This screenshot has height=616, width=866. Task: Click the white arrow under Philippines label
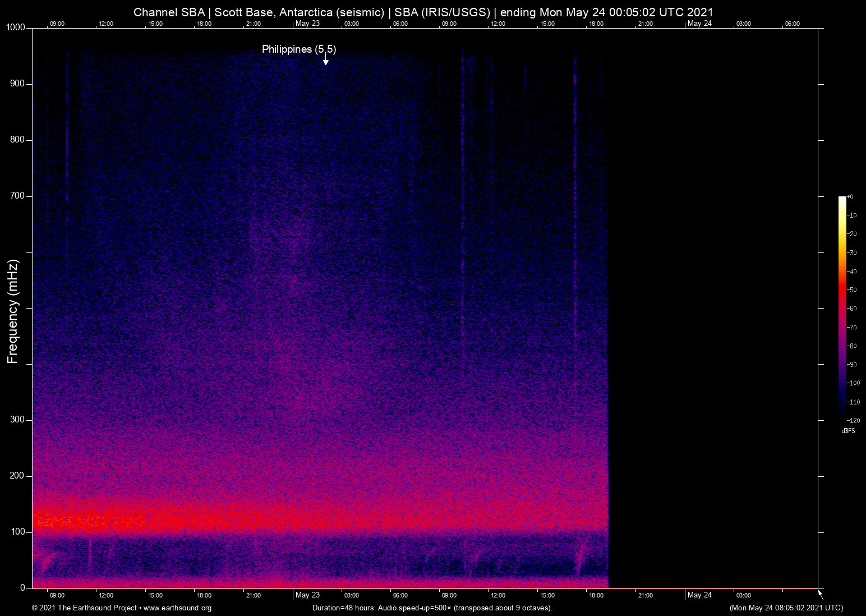click(325, 60)
